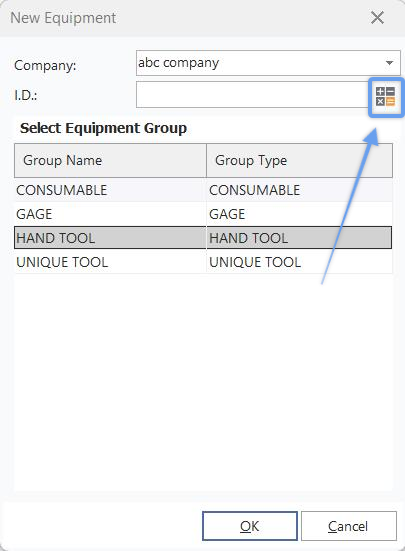Click the GAGE Group Type cell
The image size is (405, 551).
(x=300, y=214)
